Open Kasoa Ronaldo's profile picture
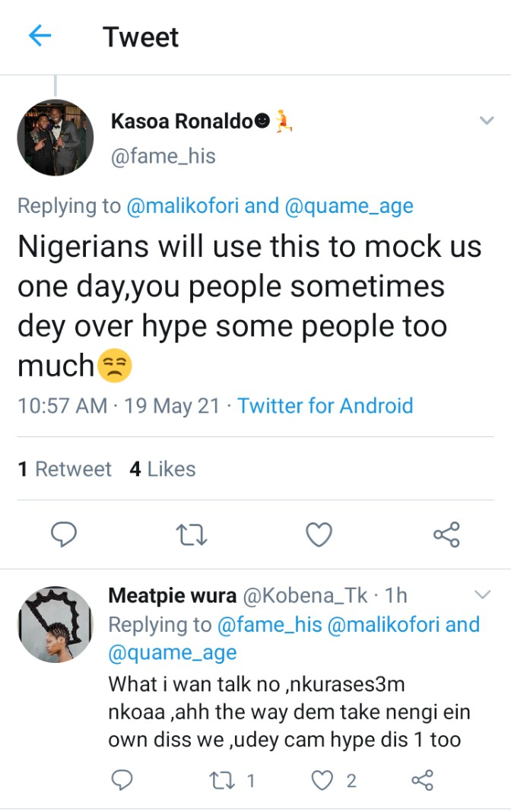Image resolution: width=511 pixels, height=812 pixels. 56,138
